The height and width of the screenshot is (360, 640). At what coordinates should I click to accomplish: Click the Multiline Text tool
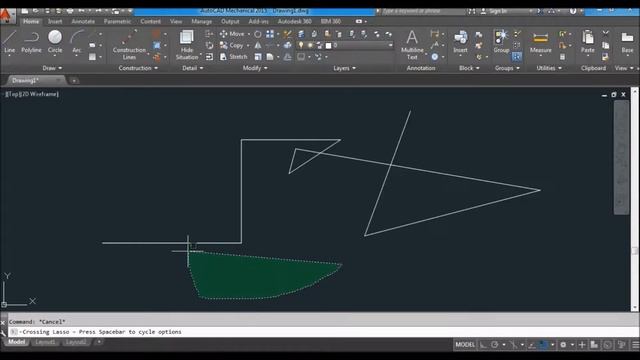click(x=412, y=45)
